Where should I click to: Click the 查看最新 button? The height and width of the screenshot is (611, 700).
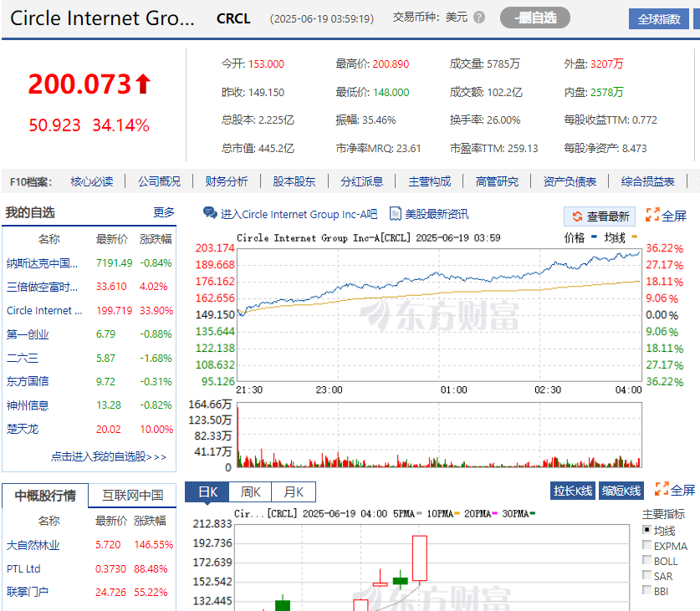(599, 216)
